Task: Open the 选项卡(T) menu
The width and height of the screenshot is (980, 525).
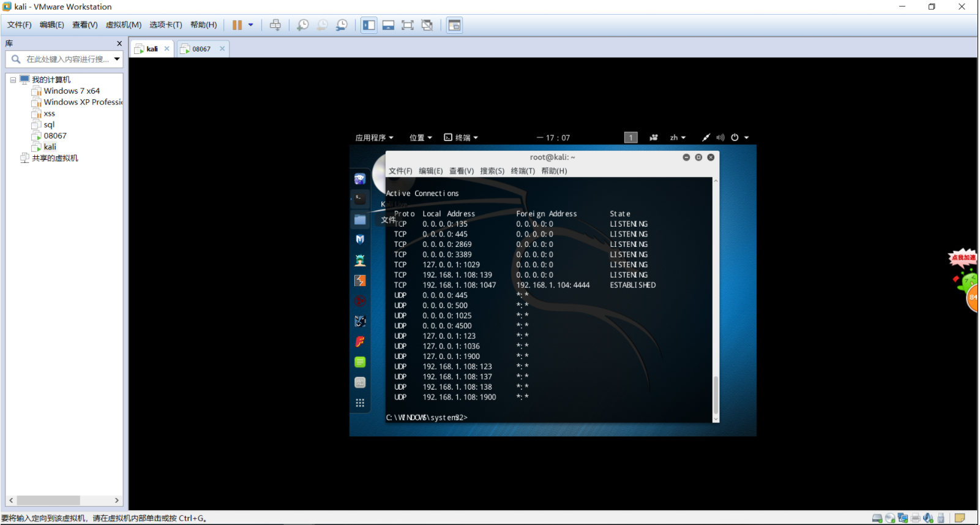Action: [166, 25]
